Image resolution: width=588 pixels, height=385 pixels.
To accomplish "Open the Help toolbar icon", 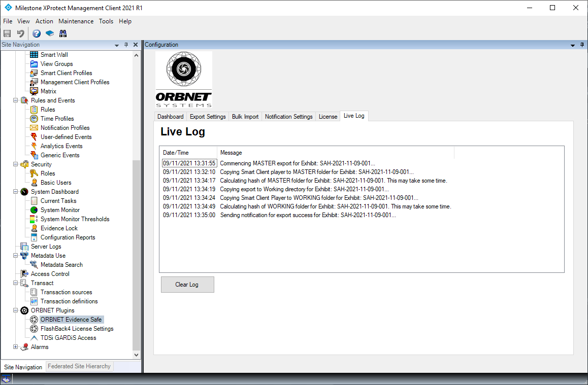I will click(x=37, y=33).
